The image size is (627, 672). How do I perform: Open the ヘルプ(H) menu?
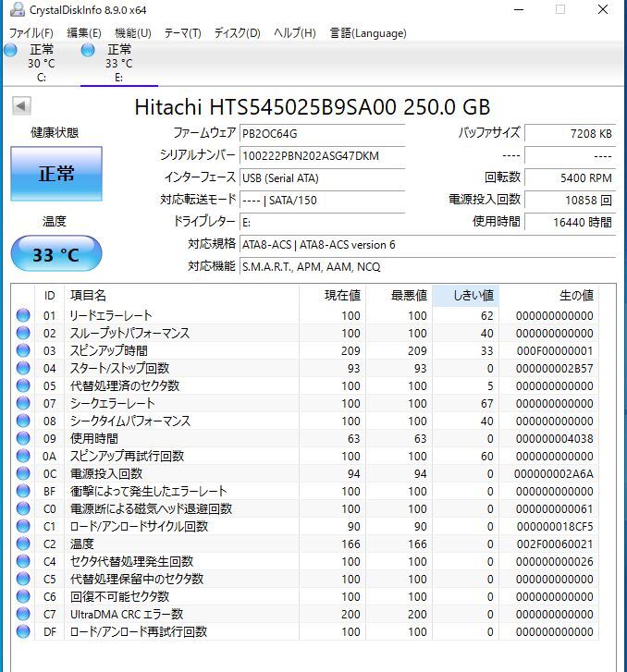pos(295,33)
